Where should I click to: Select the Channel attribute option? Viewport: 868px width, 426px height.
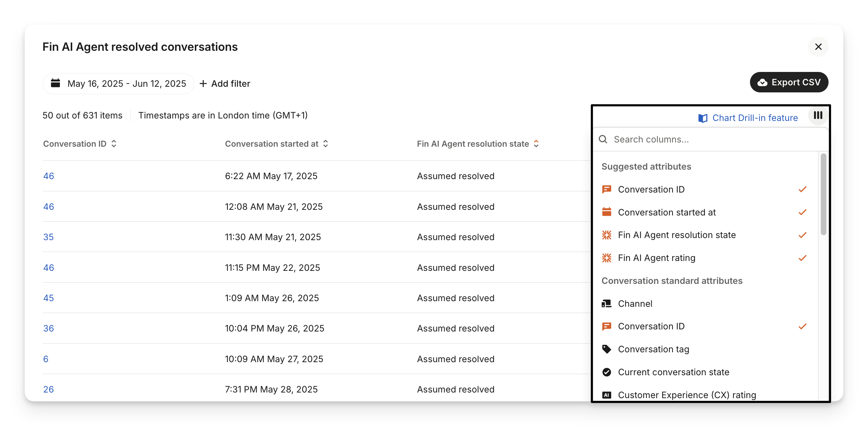click(635, 304)
